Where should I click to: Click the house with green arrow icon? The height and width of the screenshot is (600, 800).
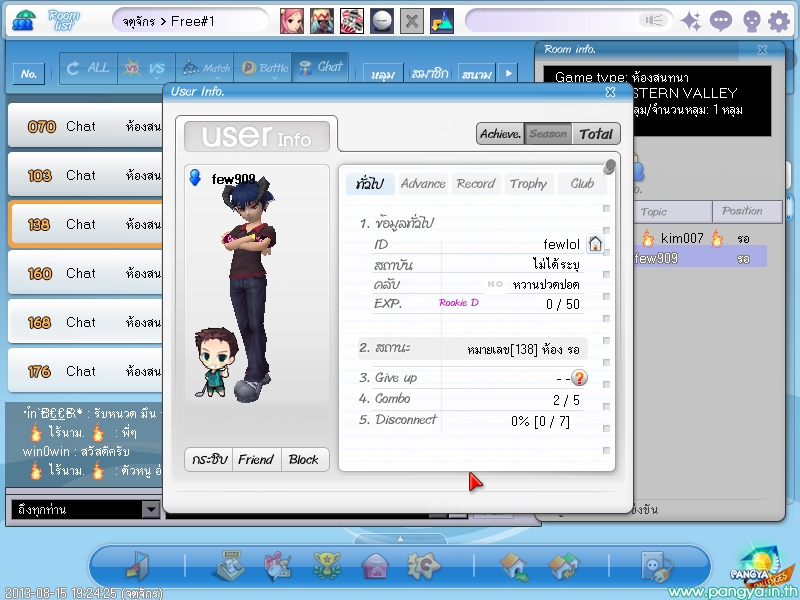514,567
